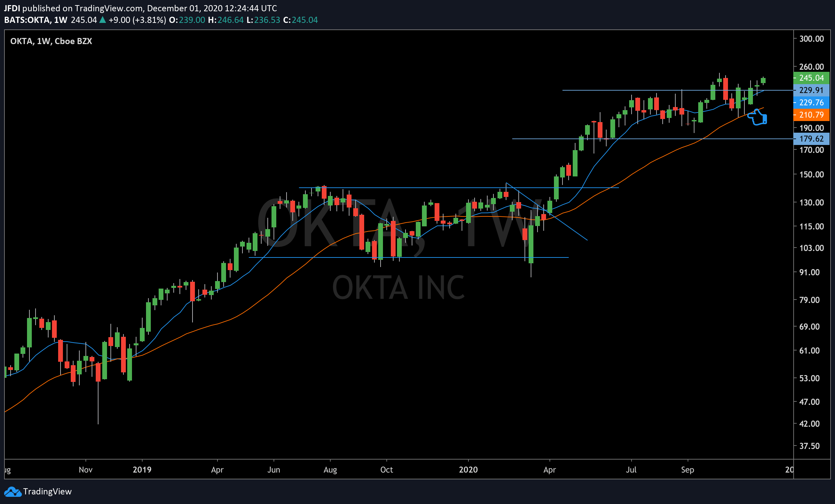This screenshot has height=504, width=835.
Task: Click the Sep label on time axis
Action: tap(687, 469)
